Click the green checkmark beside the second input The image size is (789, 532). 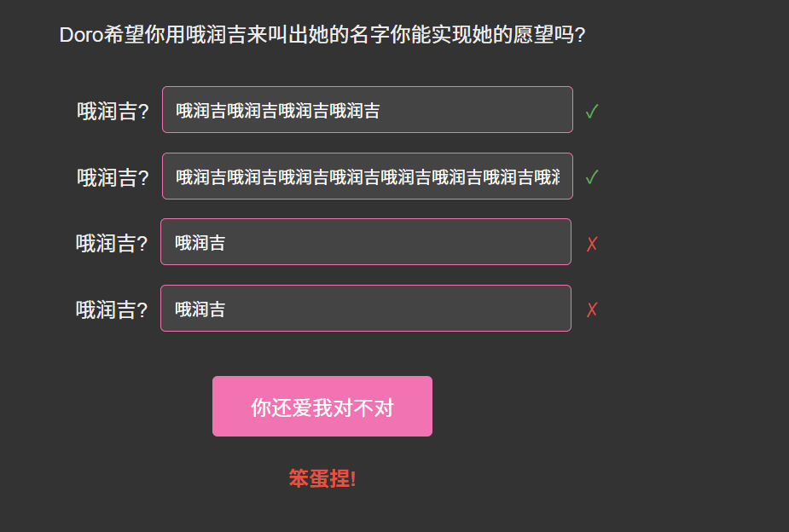point(592,177)
